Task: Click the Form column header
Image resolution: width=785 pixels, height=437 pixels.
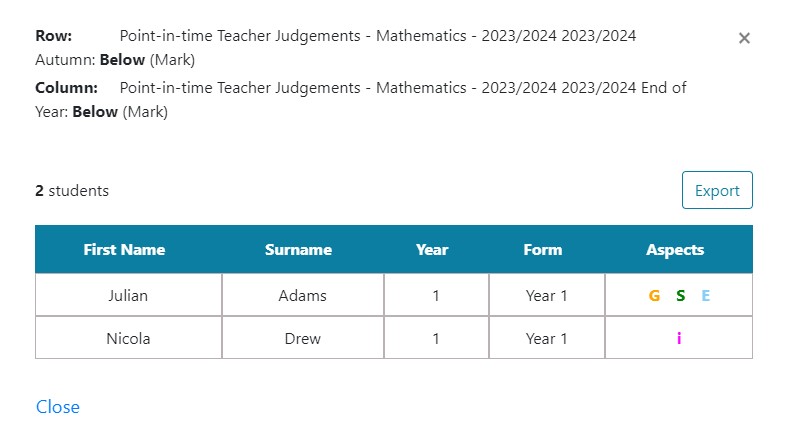Action: click(543, 249)
